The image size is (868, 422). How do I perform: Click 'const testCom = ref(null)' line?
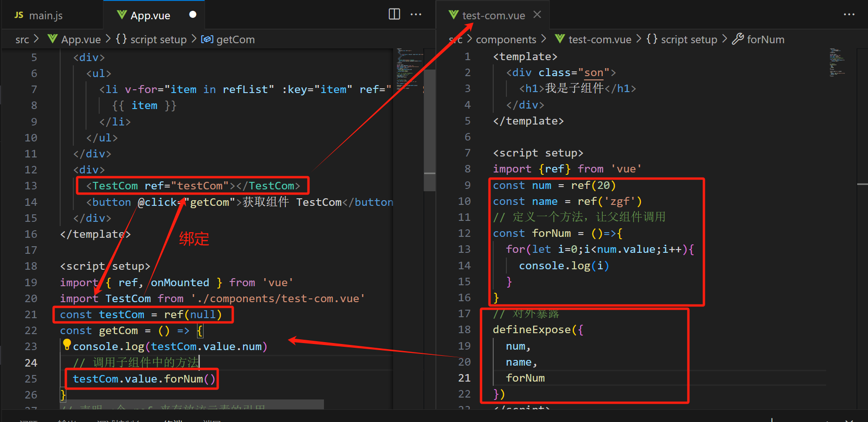(x=141, y=314)
